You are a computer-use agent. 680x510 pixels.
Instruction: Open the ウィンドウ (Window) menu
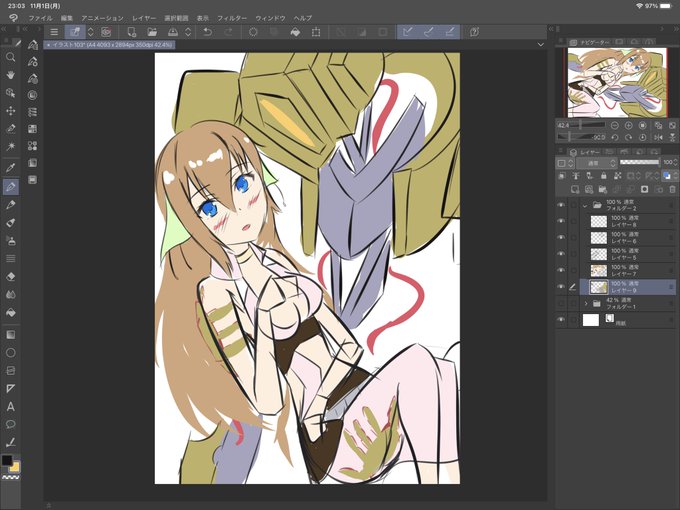(270, 18)
